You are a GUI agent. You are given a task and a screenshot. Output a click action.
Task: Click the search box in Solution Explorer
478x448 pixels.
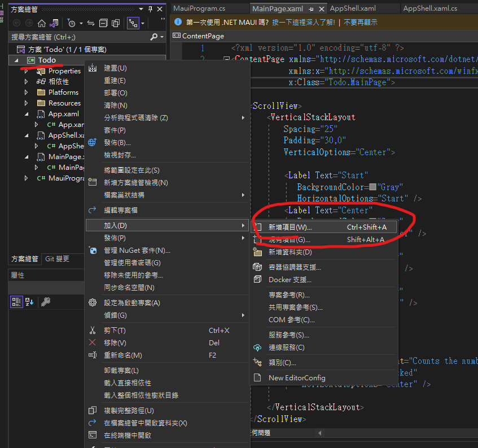pos(79,37)
